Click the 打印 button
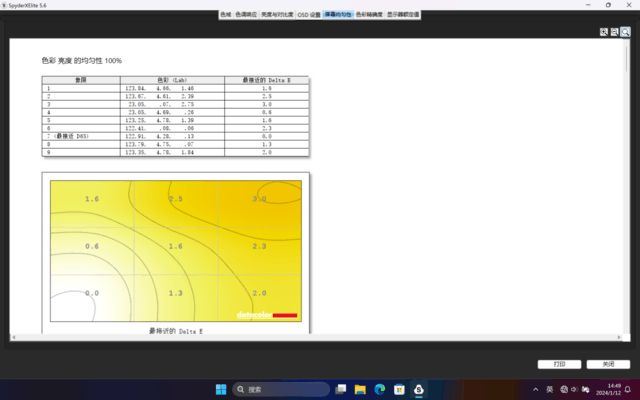This screenshot has width=640, height=400. (559, 364)
